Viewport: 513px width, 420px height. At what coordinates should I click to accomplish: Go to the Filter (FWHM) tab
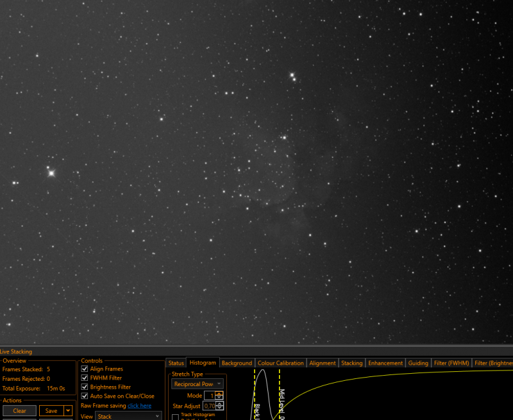[x=451, y=363]
